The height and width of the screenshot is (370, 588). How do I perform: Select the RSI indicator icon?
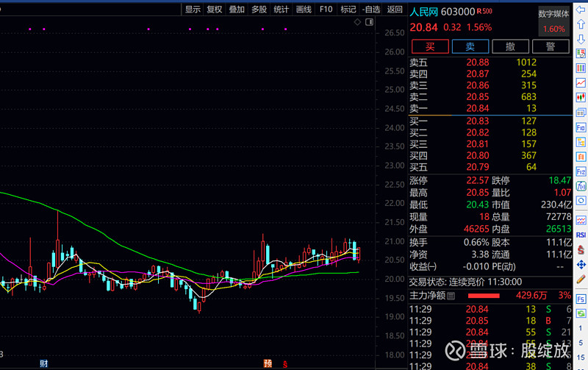[581, 235]
